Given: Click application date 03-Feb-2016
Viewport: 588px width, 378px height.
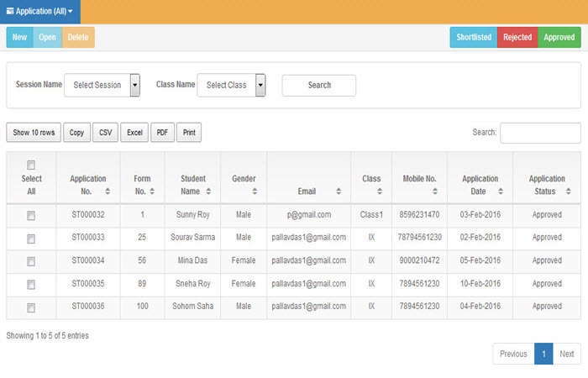Looking at the screenshot, I should point(480,214).
